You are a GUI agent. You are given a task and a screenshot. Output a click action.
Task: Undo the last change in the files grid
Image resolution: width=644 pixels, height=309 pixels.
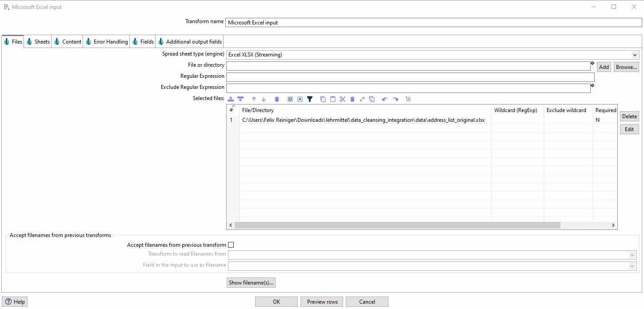tap(384, 99)
